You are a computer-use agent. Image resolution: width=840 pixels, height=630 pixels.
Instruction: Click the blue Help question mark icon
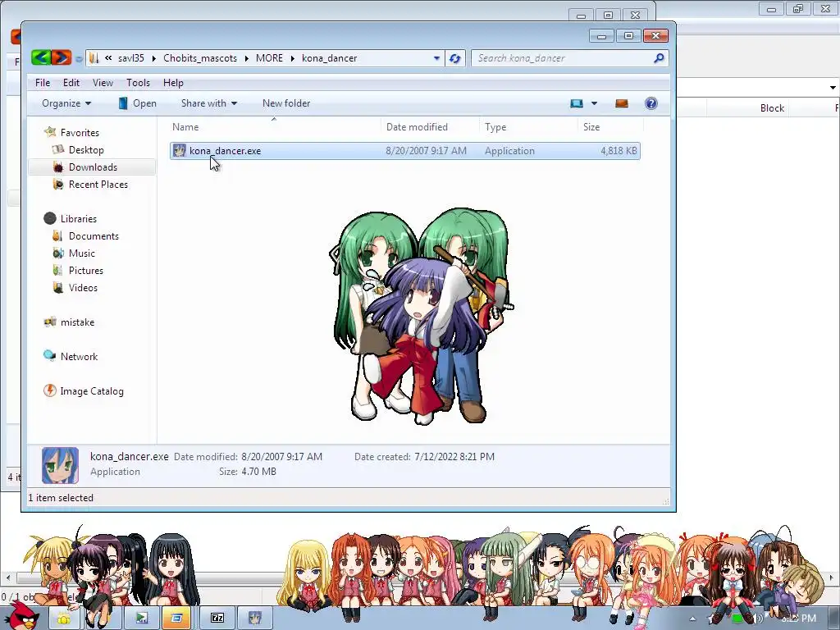[x=651, y=103]
